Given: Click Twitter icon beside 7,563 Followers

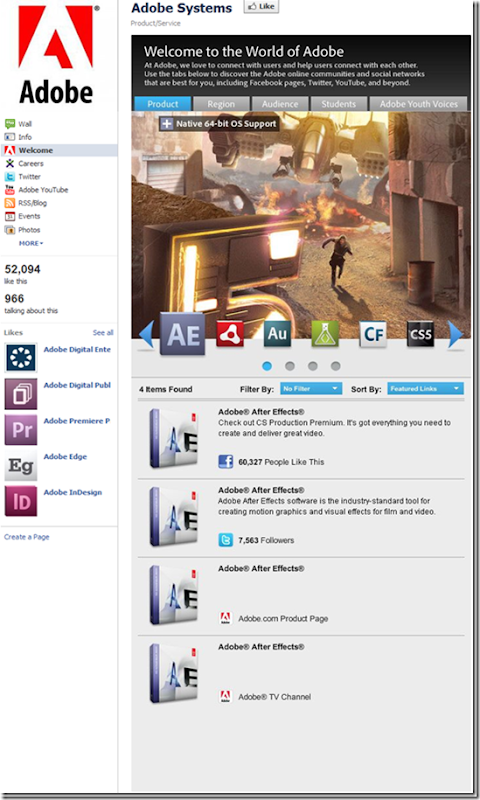Looking at the screenshot, I should [x=225, y=540].
